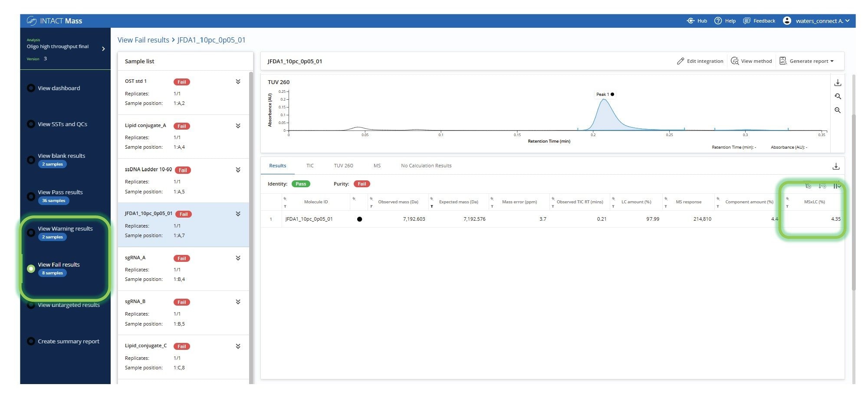Viewport: 868px width, 401px height.
Task: Filter the Expected mass (Da) column
Action: coord(432,206)
